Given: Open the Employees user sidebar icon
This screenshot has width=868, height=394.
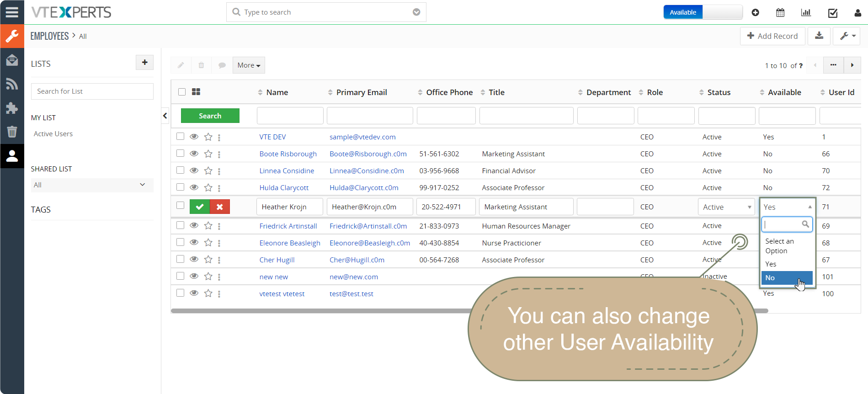Looking at the screenshot, I should click(x=12, y=156).
